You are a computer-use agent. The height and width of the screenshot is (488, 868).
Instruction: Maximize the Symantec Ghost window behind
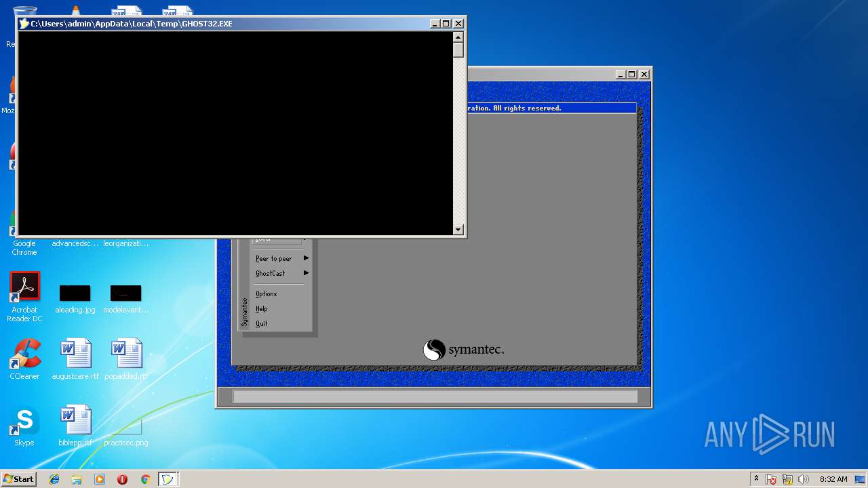(632, 75)
